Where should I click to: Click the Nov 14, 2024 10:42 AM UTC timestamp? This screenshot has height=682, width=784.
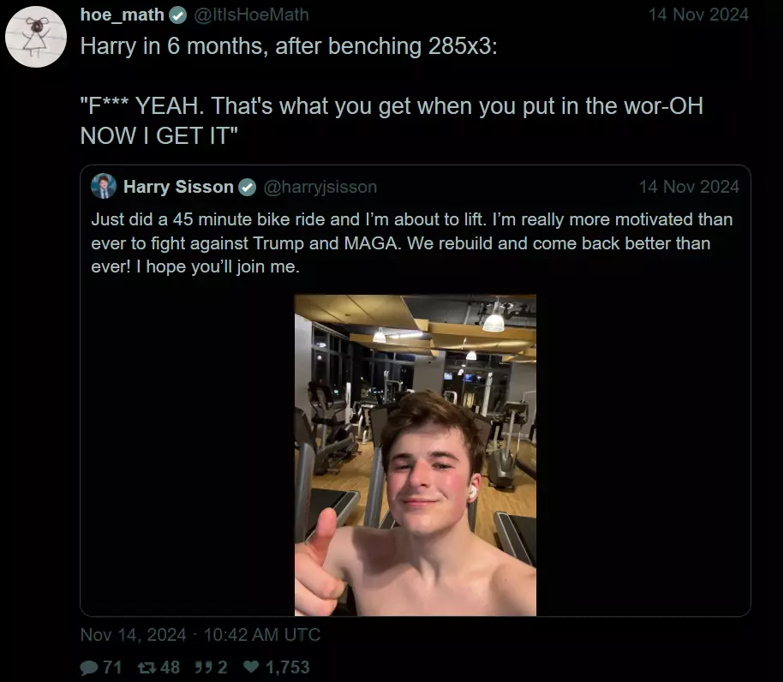(200, 635)
